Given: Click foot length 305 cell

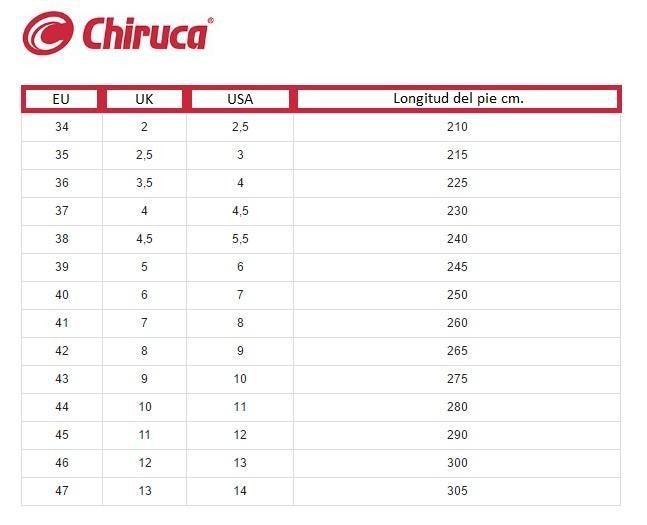Looking at the screenshot, I should [457, 491].
